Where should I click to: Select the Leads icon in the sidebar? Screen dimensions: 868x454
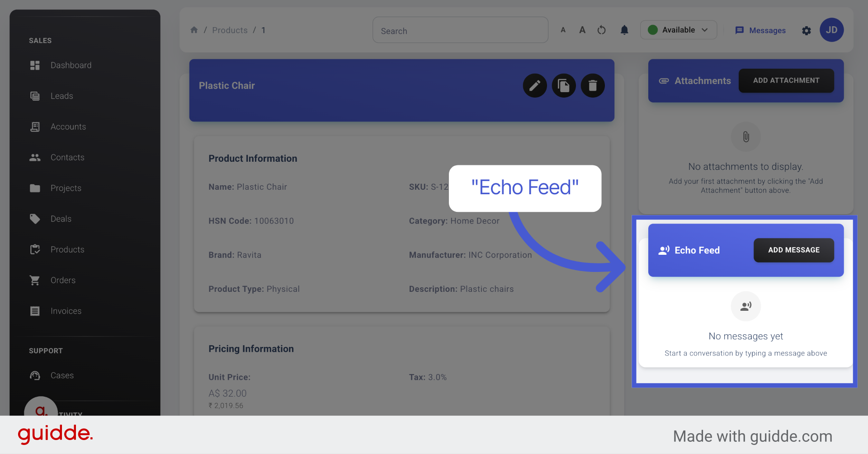35,96
